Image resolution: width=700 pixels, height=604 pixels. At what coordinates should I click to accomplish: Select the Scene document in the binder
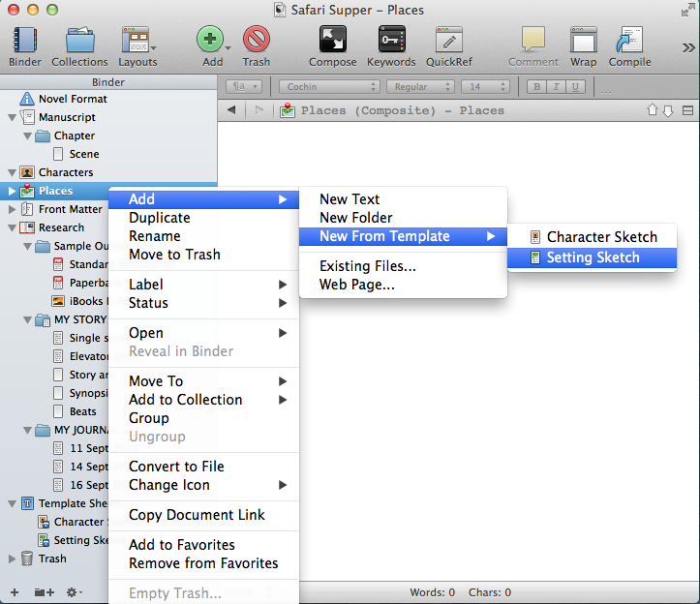click(x=84, y=154)
